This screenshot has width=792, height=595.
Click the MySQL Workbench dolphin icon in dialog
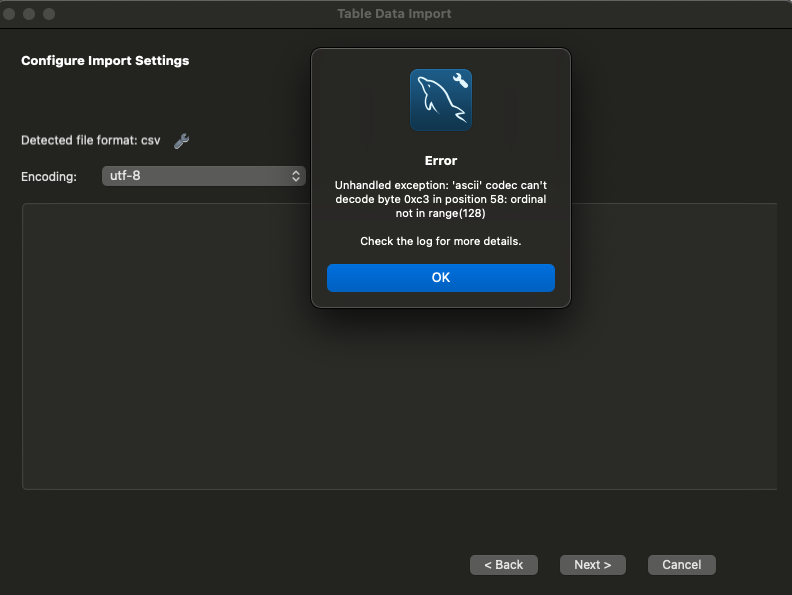click(x=440, y=100)
